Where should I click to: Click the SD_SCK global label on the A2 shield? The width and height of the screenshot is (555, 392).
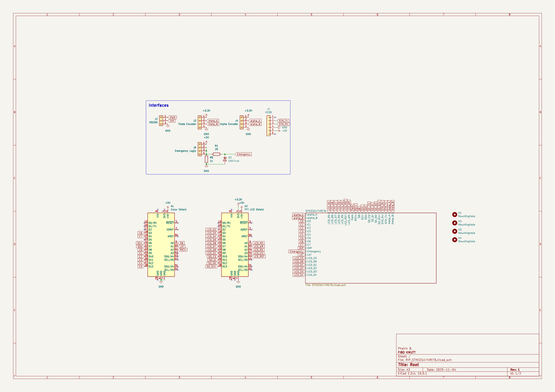[211, 266]
